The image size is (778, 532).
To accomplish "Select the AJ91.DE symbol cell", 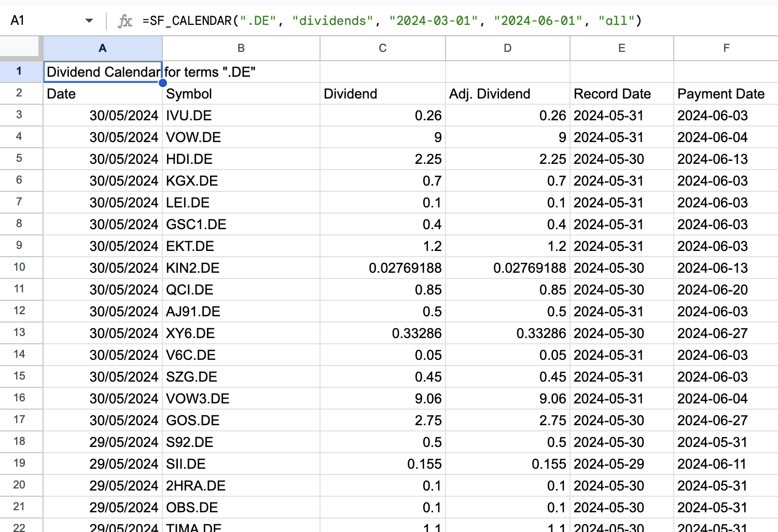I will point(241,312).
